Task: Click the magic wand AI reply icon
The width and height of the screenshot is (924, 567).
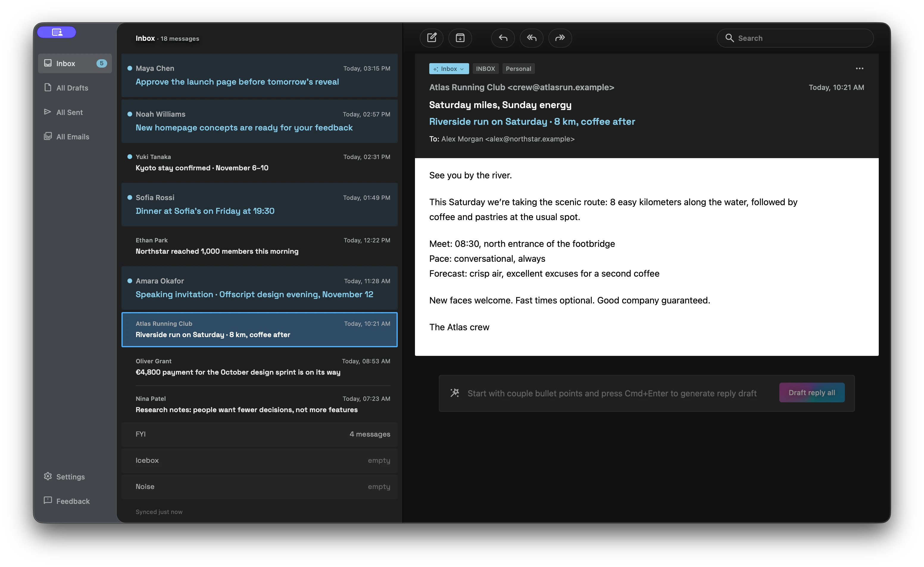Action: tap(455, 393)
